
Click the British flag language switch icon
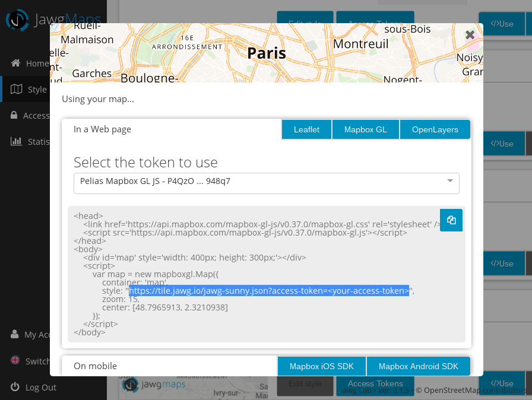click(x=15, y=361)
